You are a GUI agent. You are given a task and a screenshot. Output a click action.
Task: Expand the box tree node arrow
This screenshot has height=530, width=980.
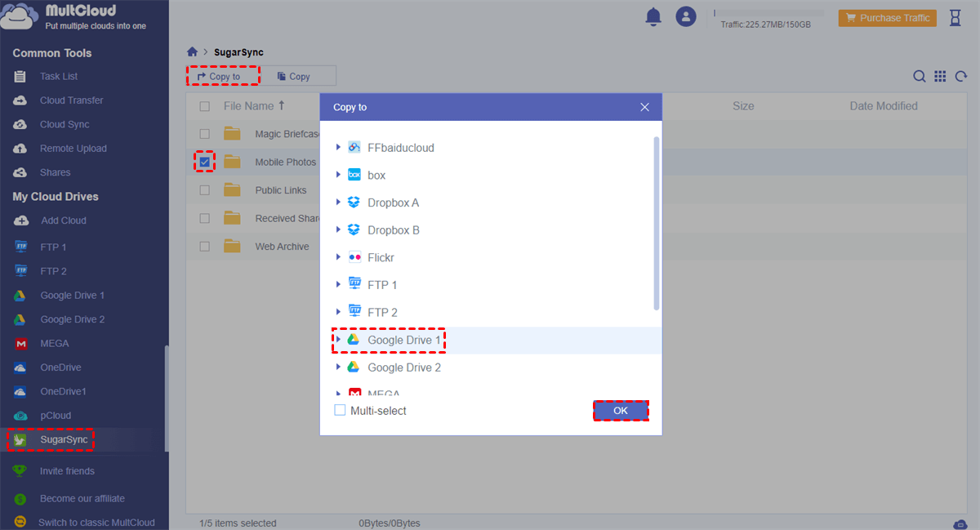[x=339, y=175]
